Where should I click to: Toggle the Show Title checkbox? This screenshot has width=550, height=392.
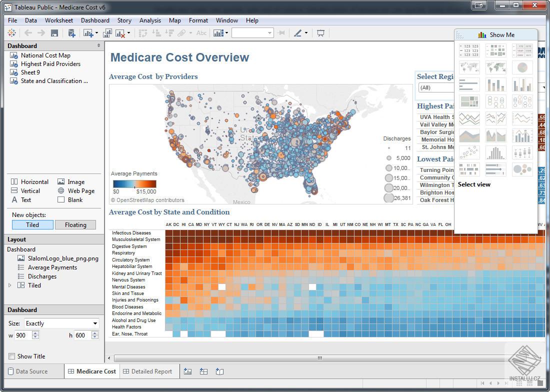pos(12,356)
